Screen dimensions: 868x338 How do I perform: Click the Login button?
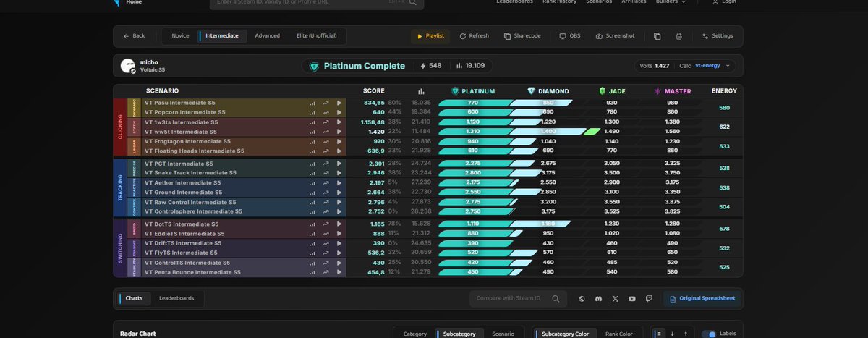pos(725,1)
